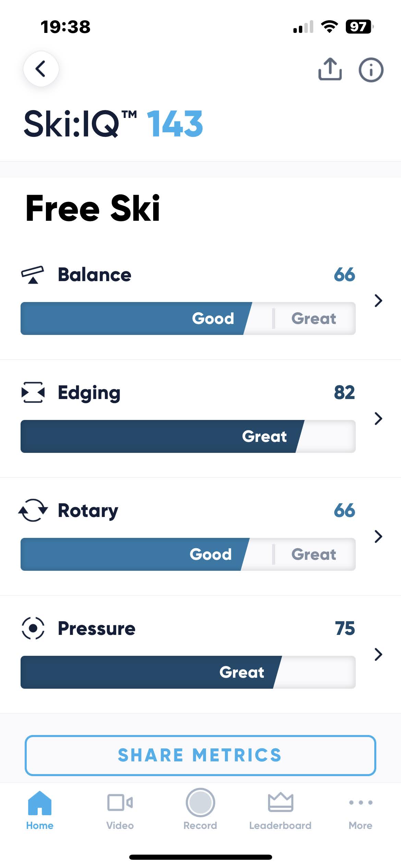401x868 pixels.
Task: Expand Edging details chevron
Action: point(378,419)
